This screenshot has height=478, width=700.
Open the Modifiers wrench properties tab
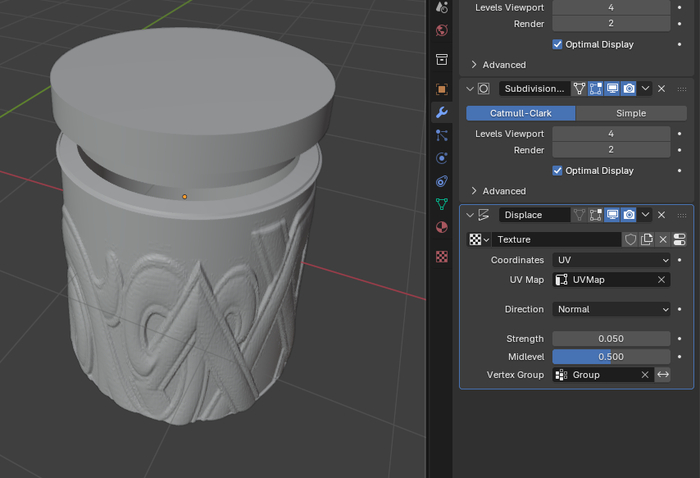442,112
